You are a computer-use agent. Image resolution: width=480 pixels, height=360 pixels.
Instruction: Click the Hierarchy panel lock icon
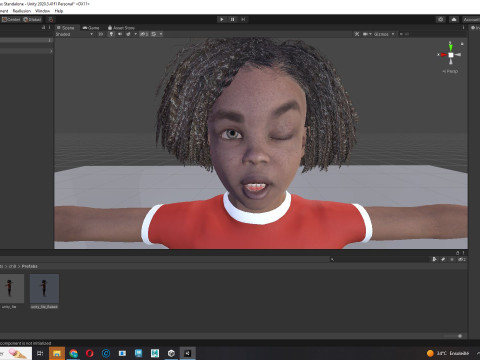point(43,28)
